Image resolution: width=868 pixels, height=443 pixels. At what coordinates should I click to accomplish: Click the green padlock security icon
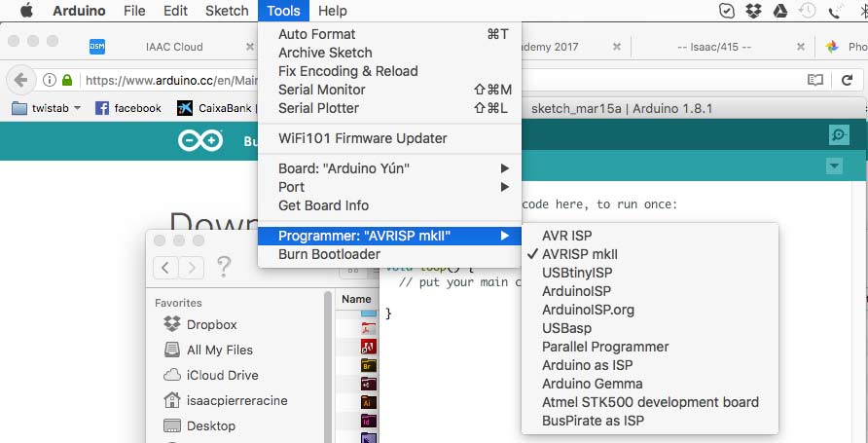click(x=67, y=80)
